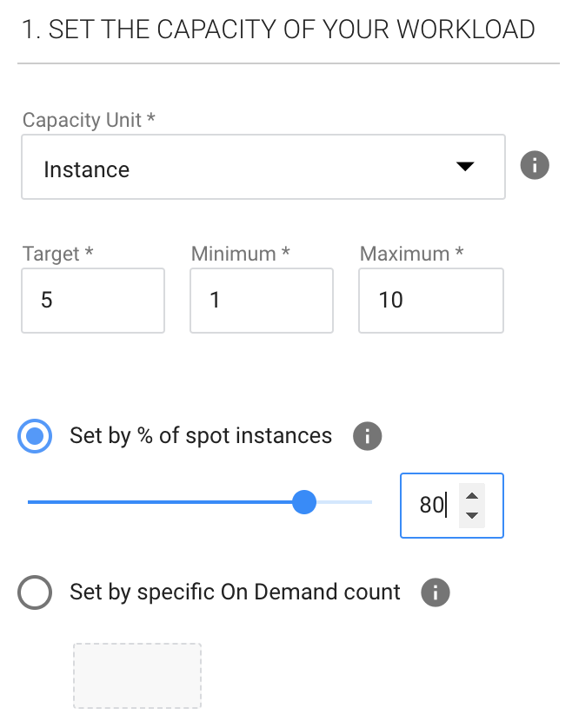Decrease spot percentage with down arrow
This screenshot has height=728, width=572.
(472, 515)
